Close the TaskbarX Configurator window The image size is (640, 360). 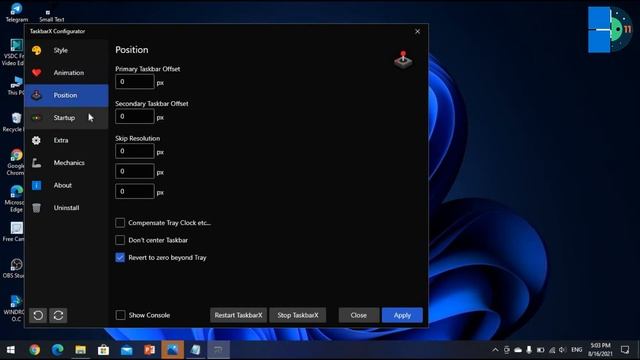pos(417,31)
